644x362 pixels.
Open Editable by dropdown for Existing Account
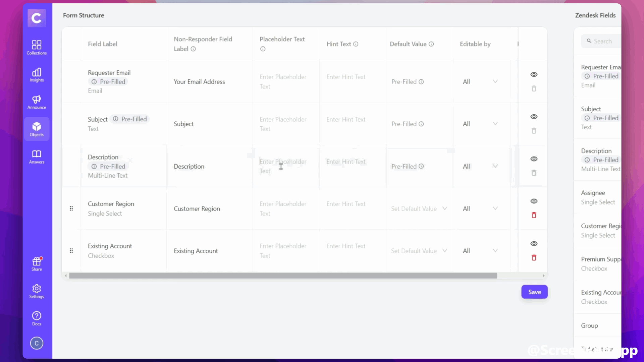(480, 251)
